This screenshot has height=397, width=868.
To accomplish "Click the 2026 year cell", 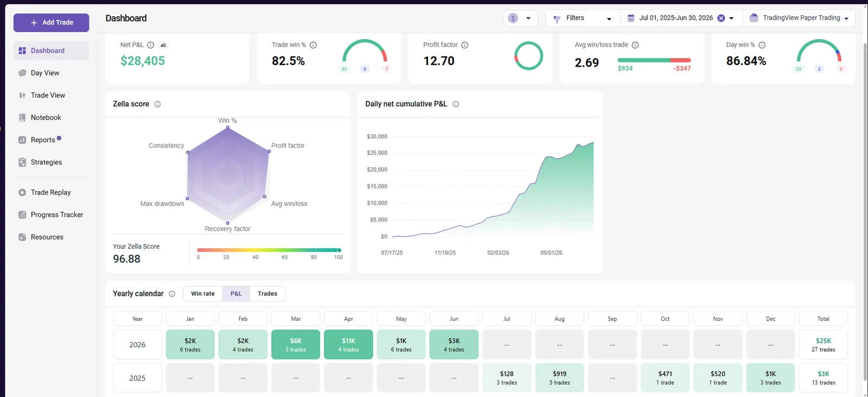I will (137, 345).
